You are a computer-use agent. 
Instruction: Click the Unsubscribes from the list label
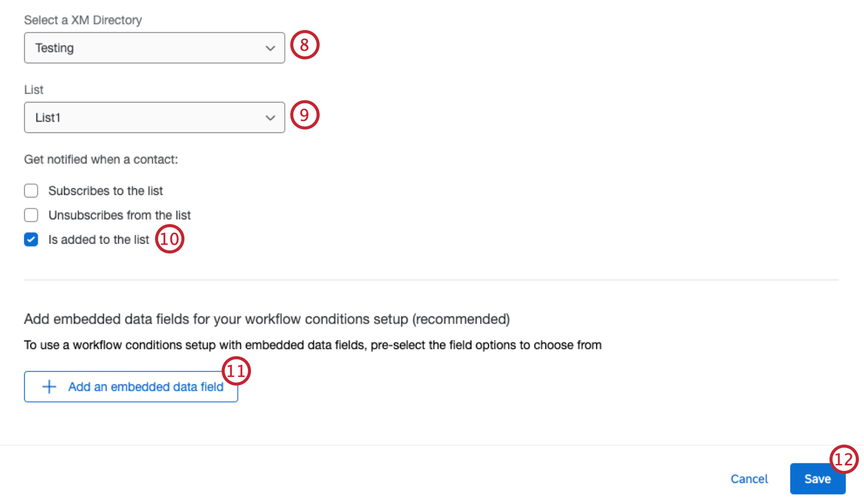point(119,215)
